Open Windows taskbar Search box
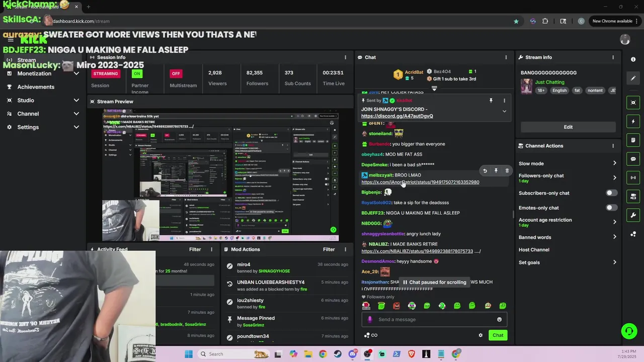This screenshot has width=644, height=362. (232, 354)
